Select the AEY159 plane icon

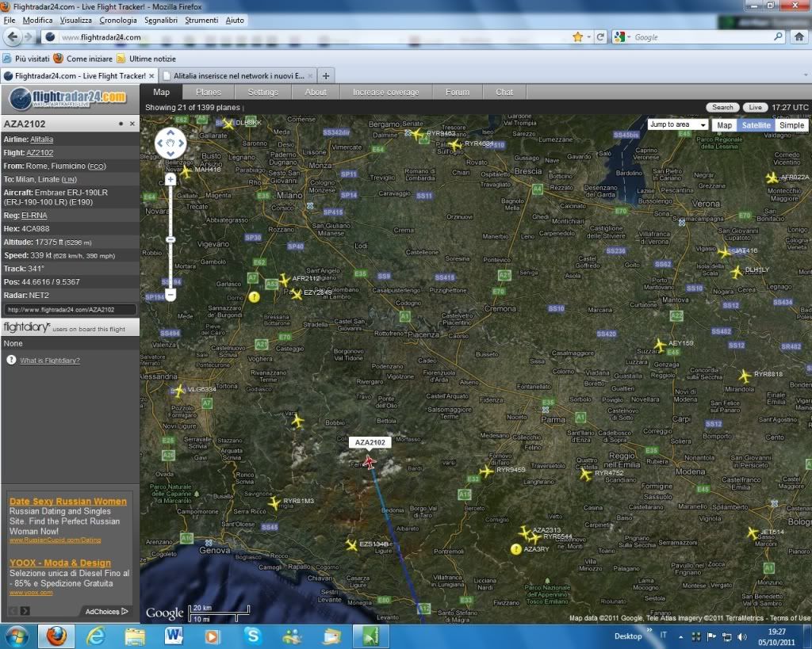pos(659,345)
